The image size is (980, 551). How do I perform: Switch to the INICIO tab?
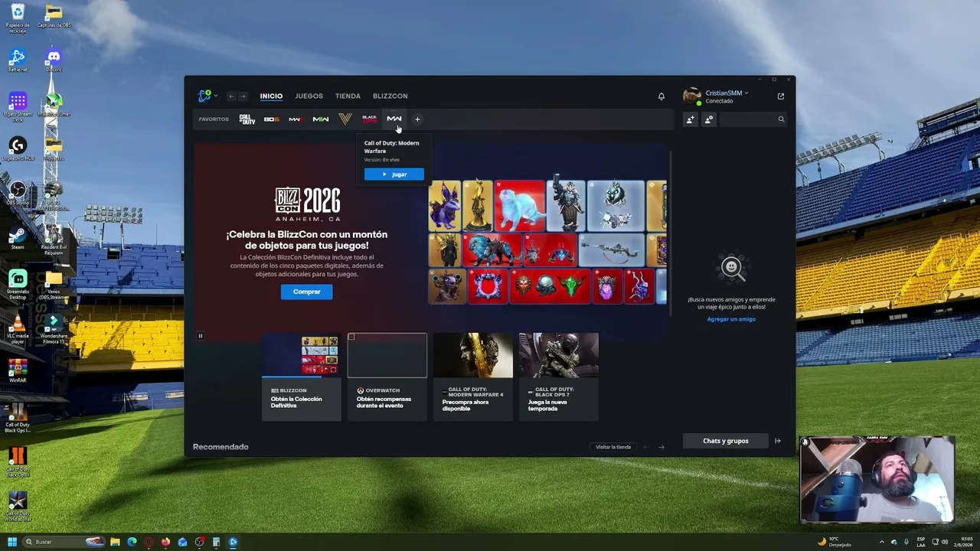(x=271, y=96)
